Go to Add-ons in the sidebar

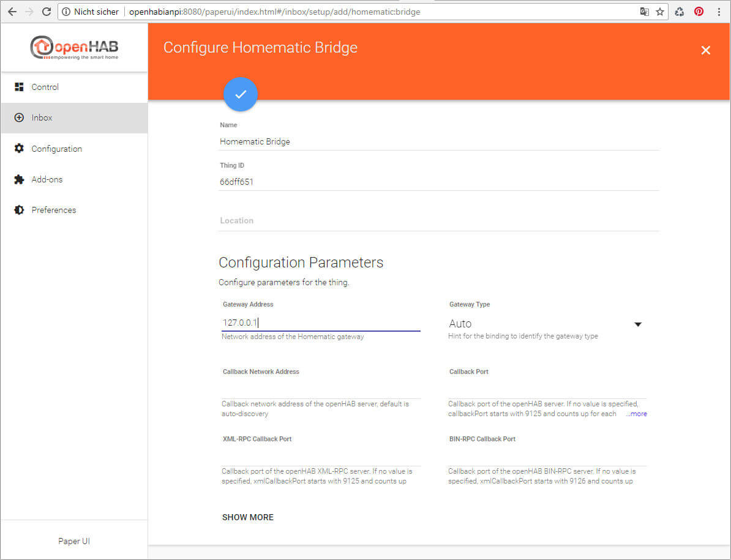click(x=74, y=179)
